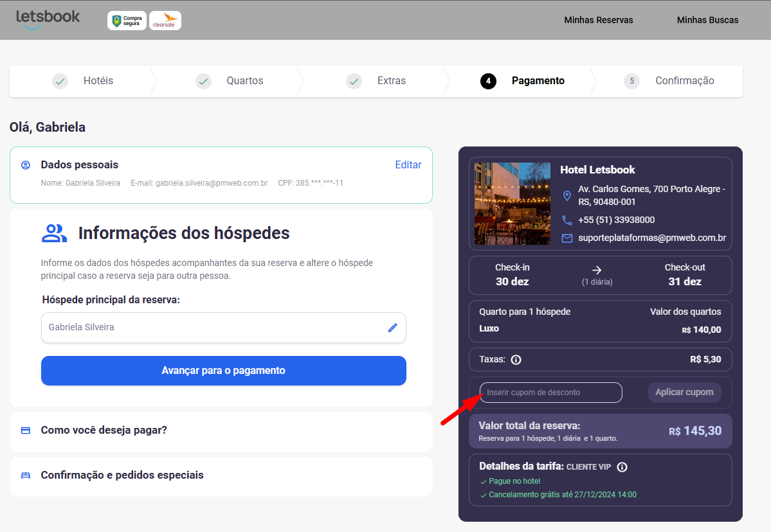Click the Olá, Gabriela greeting

click(x=47, y=127)
